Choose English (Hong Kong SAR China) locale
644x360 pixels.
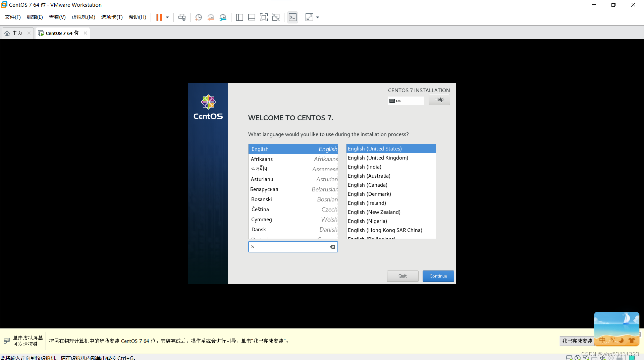coord(391,230)
